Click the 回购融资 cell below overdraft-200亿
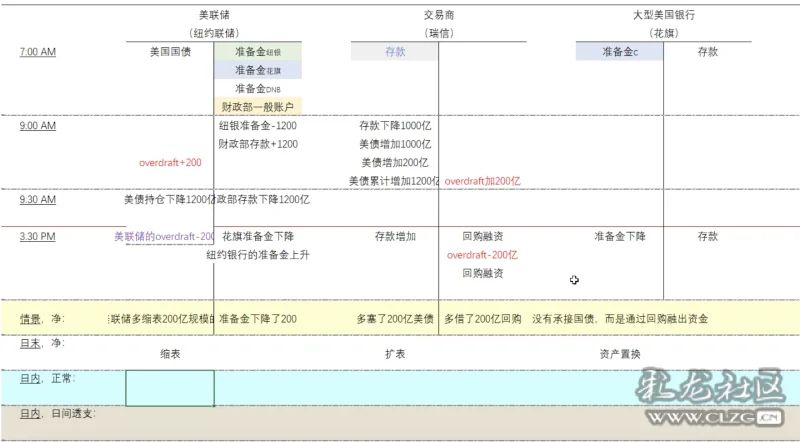Viewport: 800px width, 442px height. click(483, 273)
